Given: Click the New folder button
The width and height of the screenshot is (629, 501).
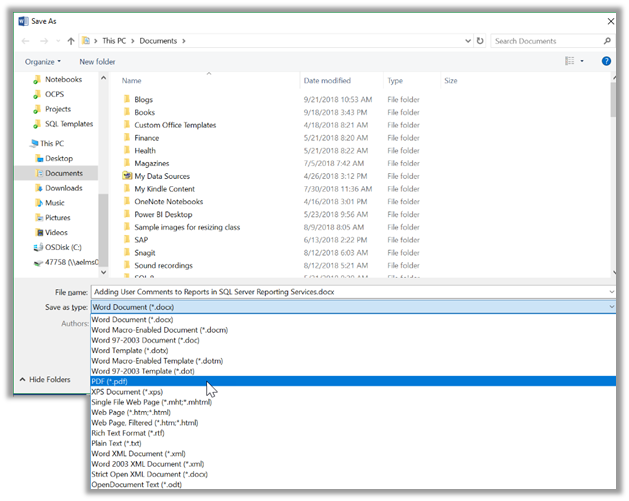Looking at the screenshot, I should (x=98, y=61).
